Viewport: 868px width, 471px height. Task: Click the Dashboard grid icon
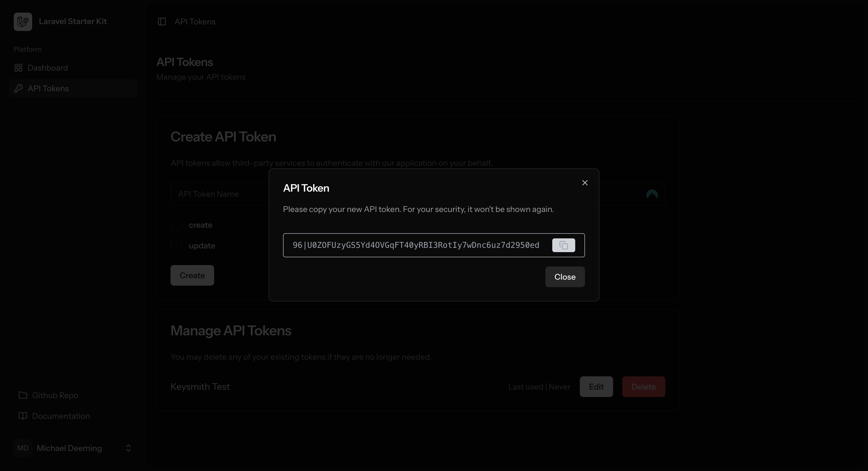coord(18,68)
